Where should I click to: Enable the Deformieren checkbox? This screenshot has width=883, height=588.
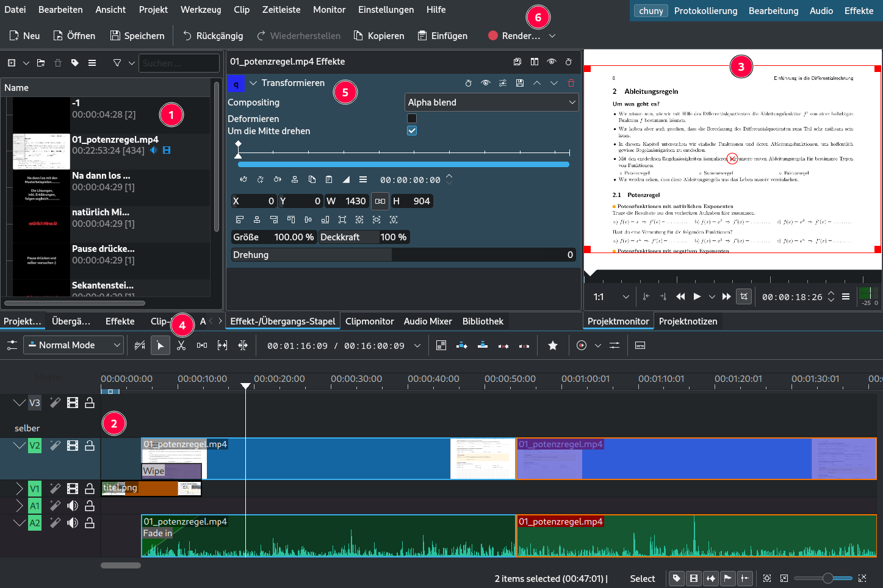(412, 118)
